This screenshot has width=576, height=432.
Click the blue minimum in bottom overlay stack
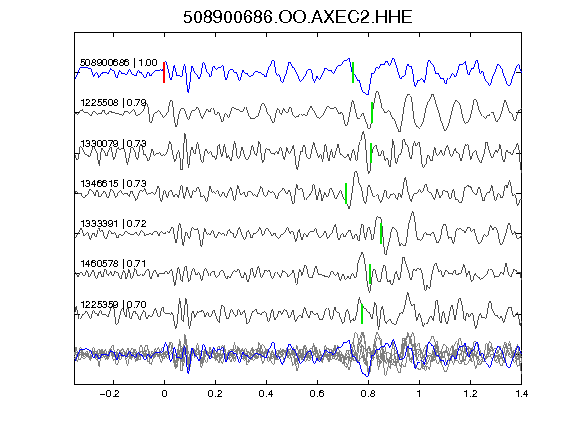[x=367, y=375]
